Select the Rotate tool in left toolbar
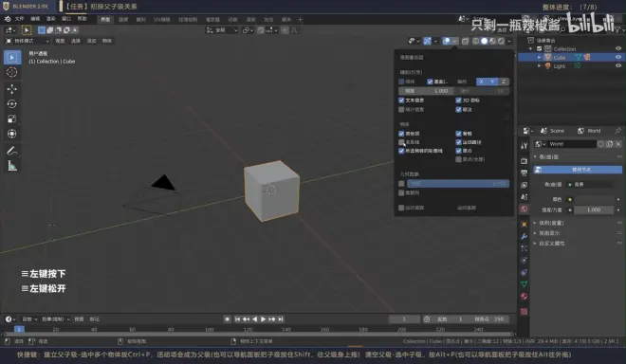 coord(12,103)
